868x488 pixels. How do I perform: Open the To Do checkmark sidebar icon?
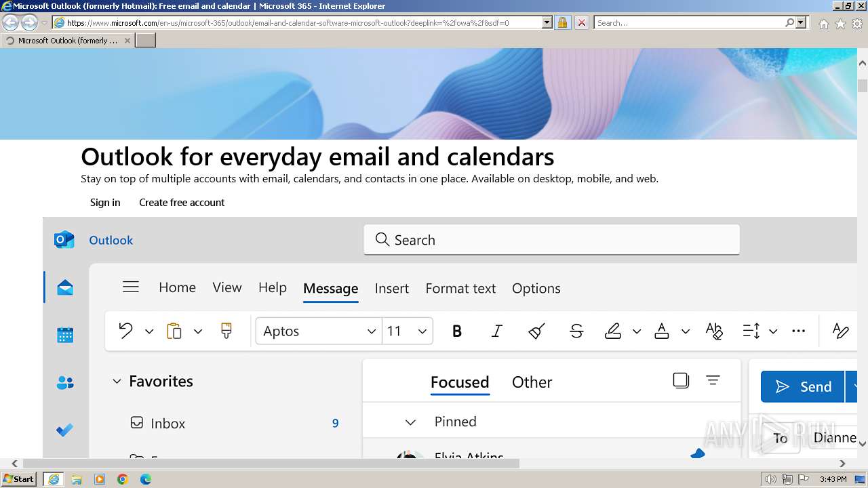(65, 430)
